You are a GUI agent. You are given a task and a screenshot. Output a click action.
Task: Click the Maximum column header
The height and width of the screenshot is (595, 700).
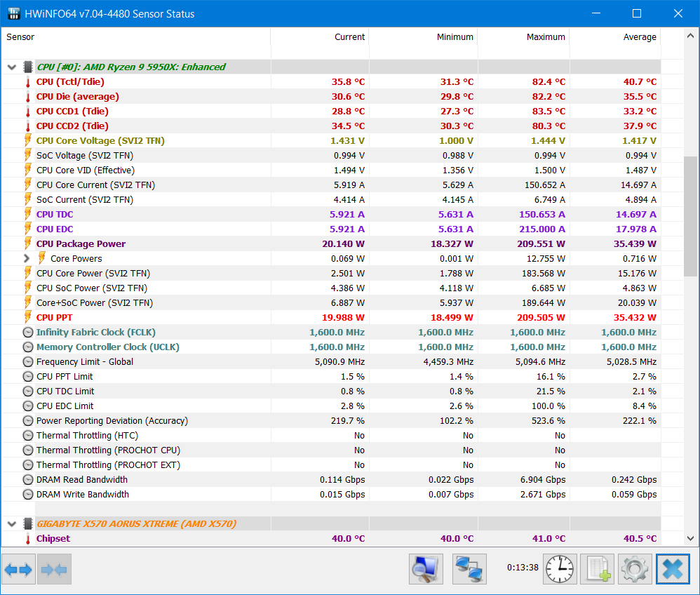524,37
